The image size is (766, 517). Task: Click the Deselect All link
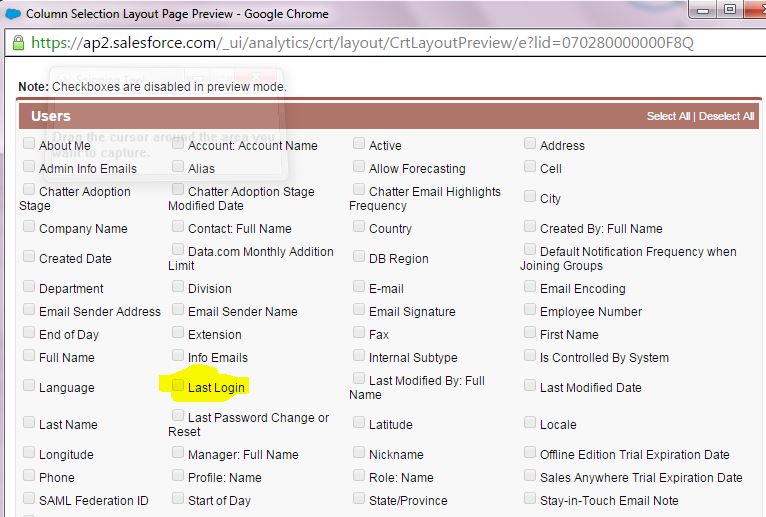(x=726, y=116)
